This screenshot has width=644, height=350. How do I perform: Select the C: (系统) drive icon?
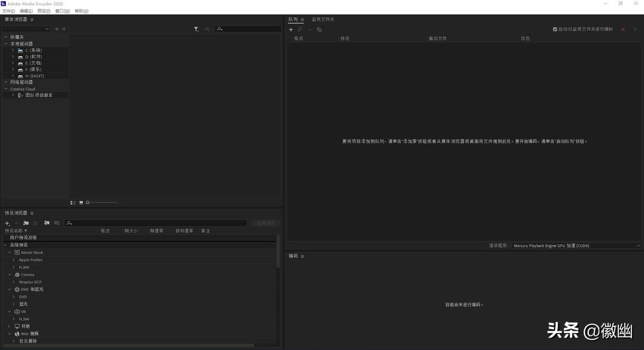(20, 50)
